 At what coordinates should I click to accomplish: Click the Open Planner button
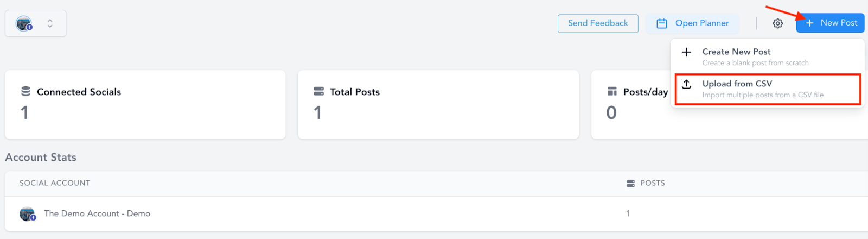click(693, 23)
